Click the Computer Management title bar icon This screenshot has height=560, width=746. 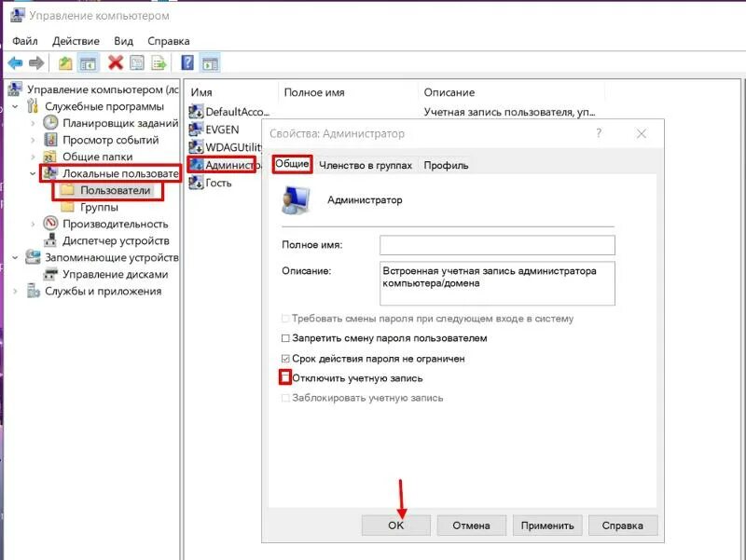click(x=17, y=15)
